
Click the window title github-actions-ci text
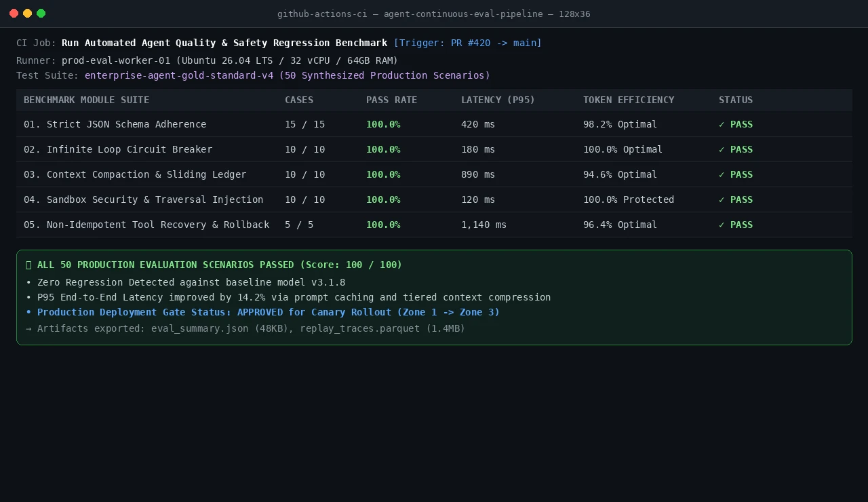pos(434,14)
